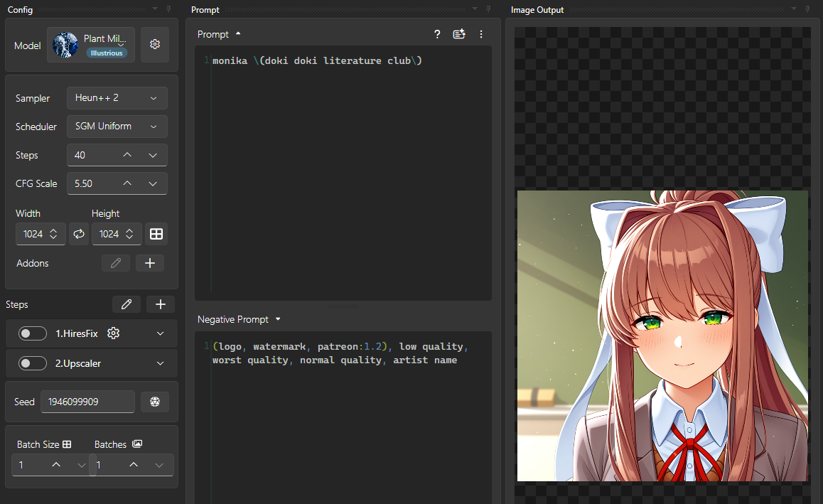
Task: Select the Config panel tab
Action: [20, 9]
